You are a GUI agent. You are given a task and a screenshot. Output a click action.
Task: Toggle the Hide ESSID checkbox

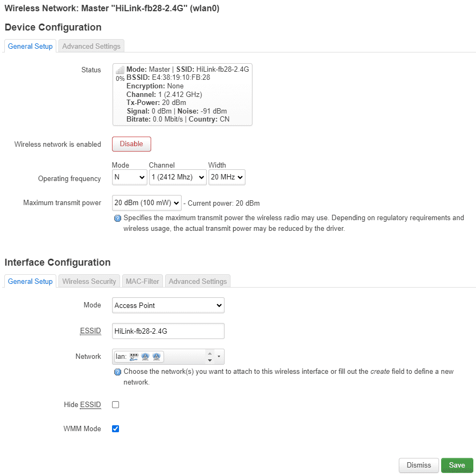[115, 405]
